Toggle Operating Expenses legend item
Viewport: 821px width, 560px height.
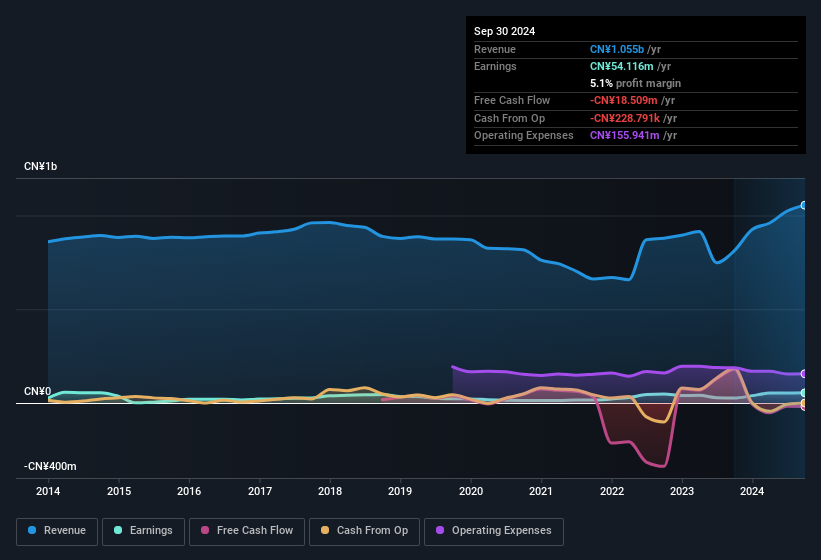[494, 531]
